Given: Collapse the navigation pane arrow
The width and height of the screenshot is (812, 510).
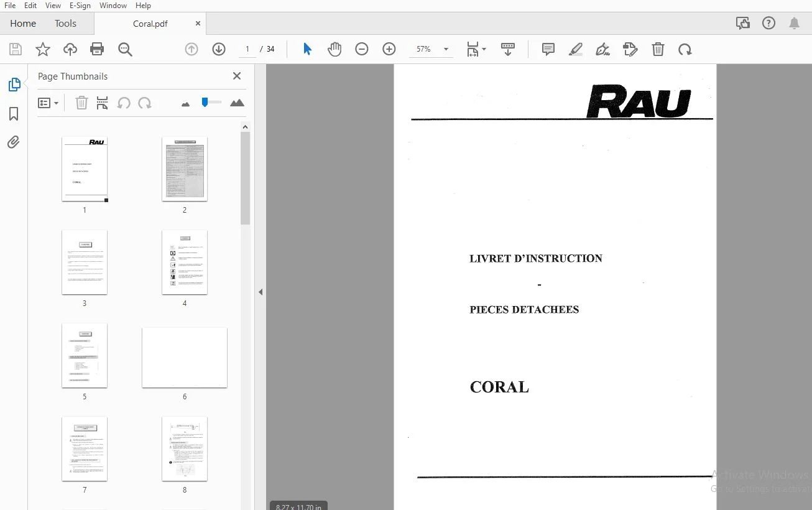Looking at the screenshot, I should pos(261,292).
